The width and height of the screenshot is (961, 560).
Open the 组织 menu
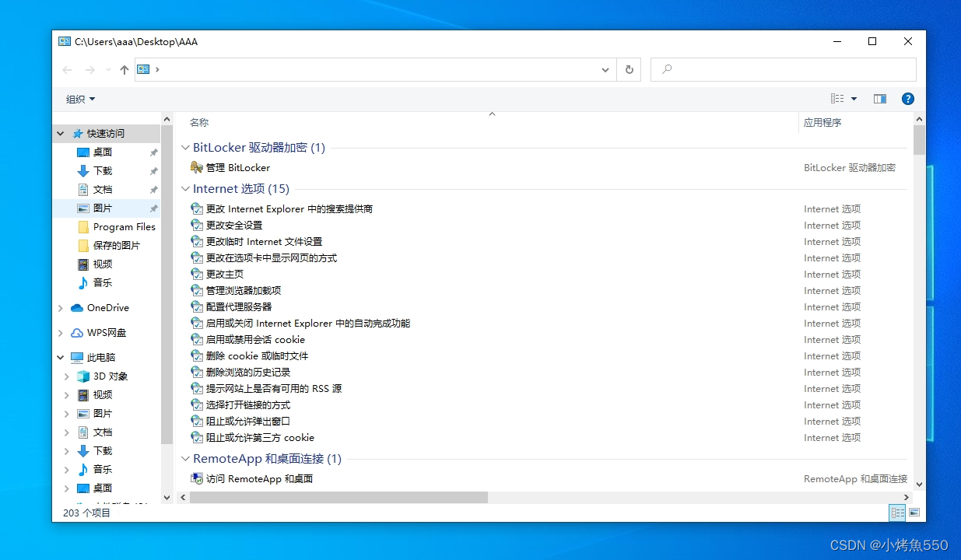[81, 99]
